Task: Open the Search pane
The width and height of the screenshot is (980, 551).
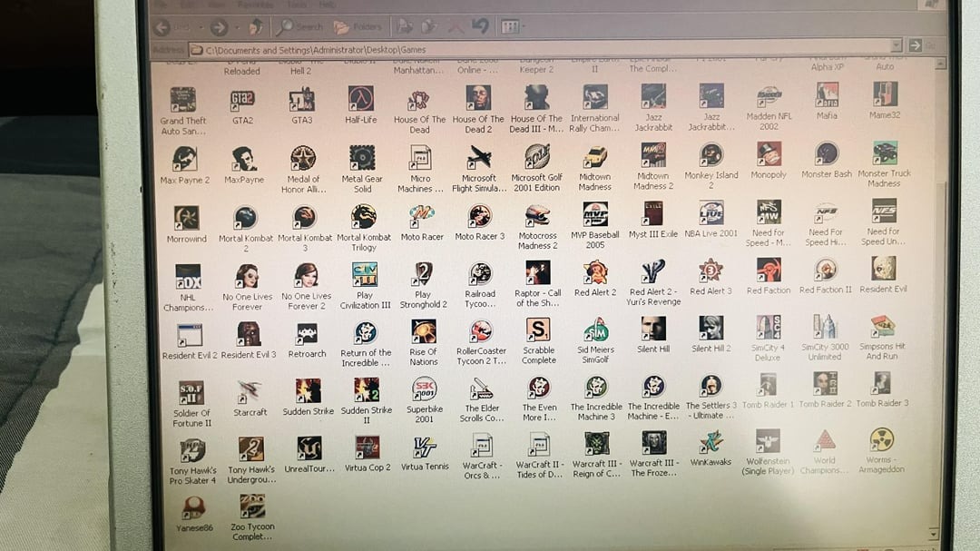Action: click(x=300, y=27)
